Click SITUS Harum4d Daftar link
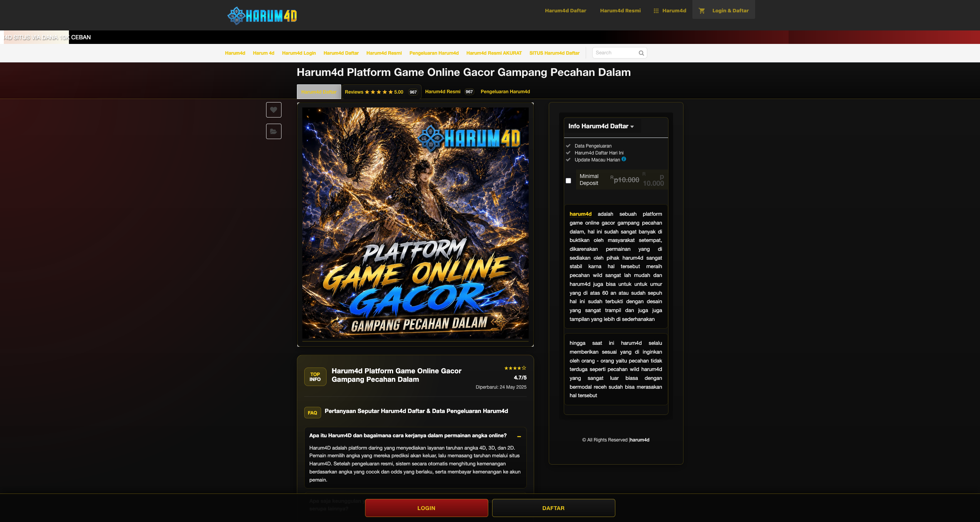980x522 pixels. [554, 53]
